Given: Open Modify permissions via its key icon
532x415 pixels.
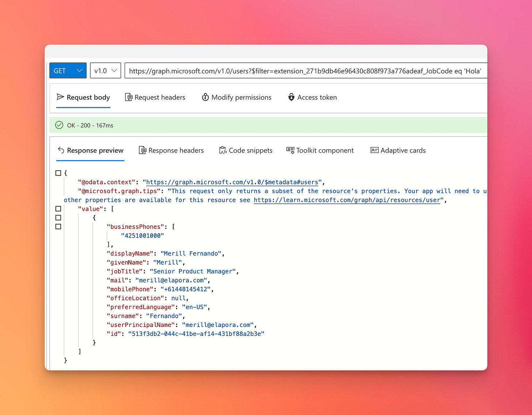Looking at the screenshot, I should 205,97.
